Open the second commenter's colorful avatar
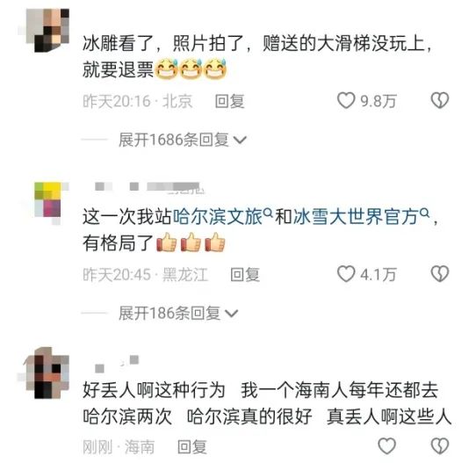The image size is (476, 463). click(47, 199)
